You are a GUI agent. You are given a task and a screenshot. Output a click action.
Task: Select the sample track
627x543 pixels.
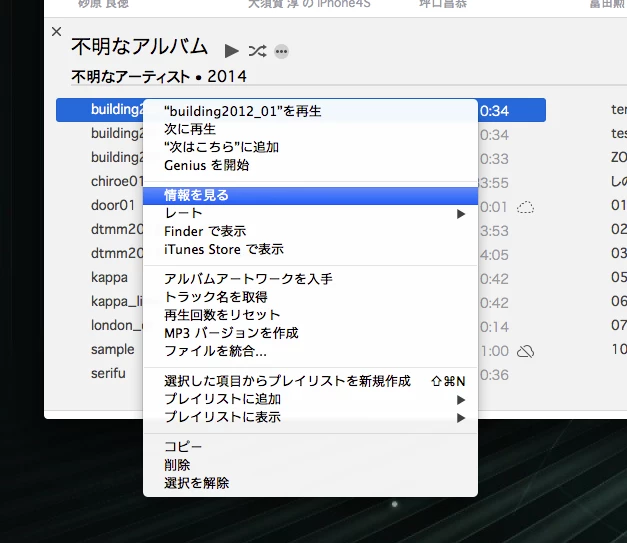pos(112,349)
